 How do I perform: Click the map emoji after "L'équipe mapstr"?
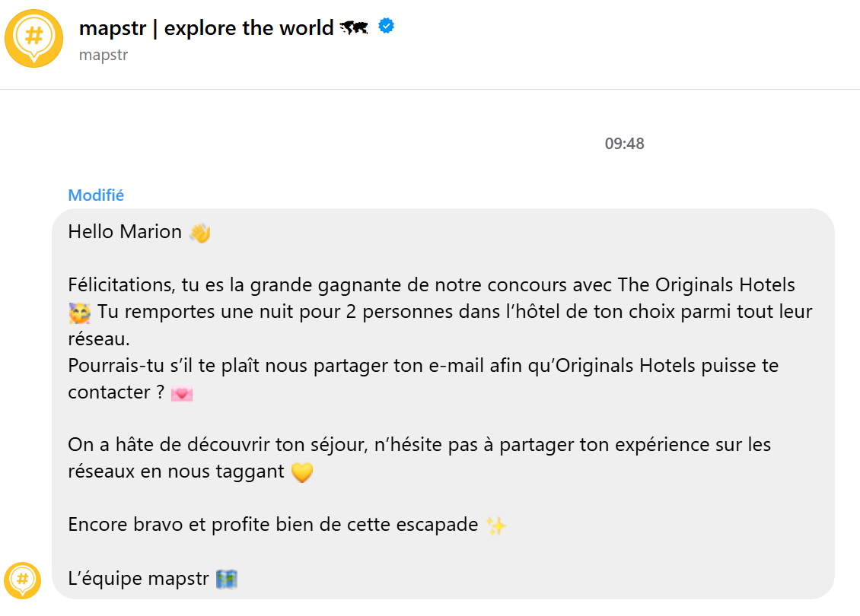pyautogui.click(x=227, y=579)
